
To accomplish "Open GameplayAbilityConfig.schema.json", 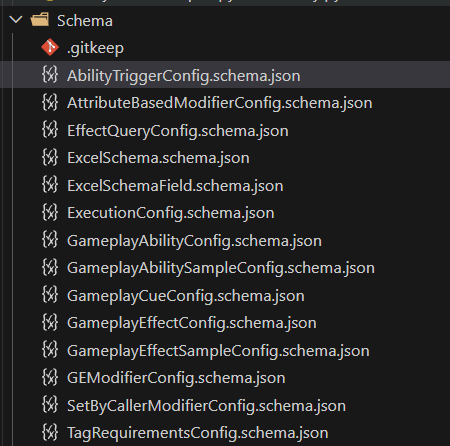I will (x=194, y=241).
